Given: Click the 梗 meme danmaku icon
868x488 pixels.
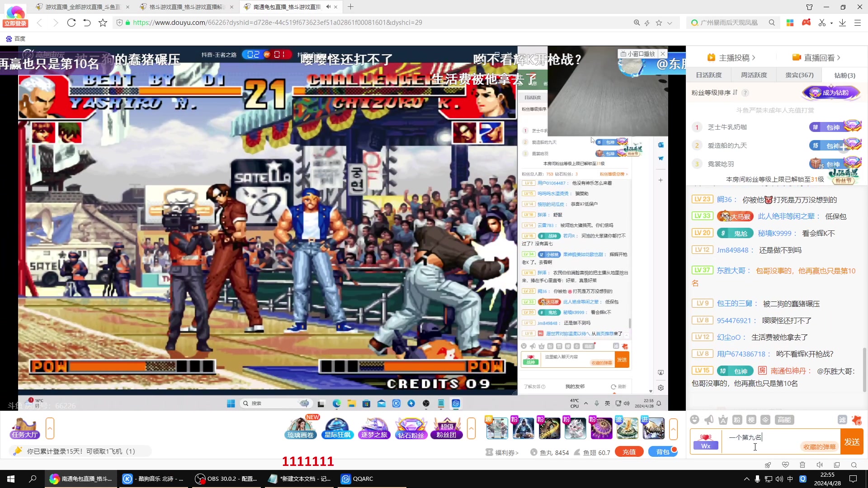Looking at the screenshot, I should pyautogui.click(x=751, y=420).
